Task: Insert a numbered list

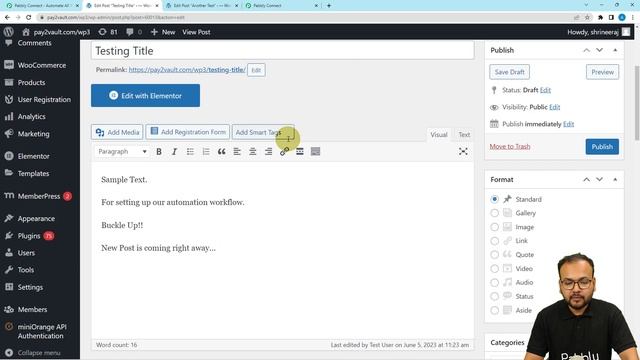Action: pos(206,151)
